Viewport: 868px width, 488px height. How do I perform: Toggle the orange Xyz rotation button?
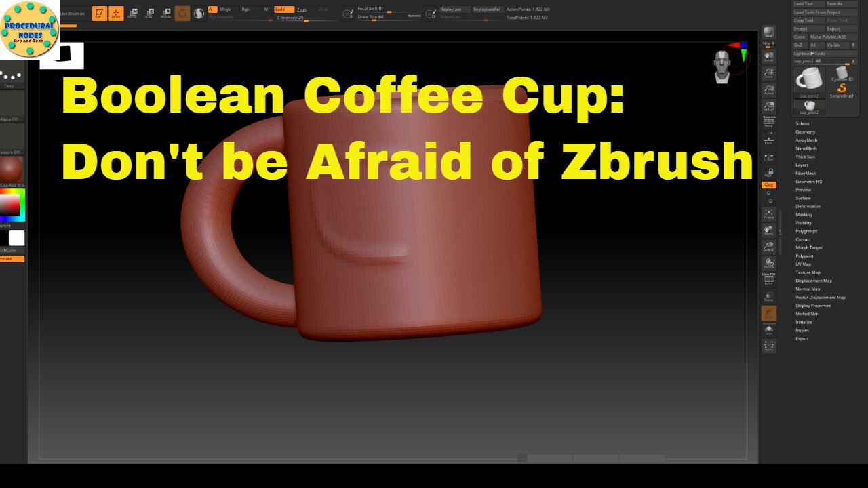[x=768, y=185]
